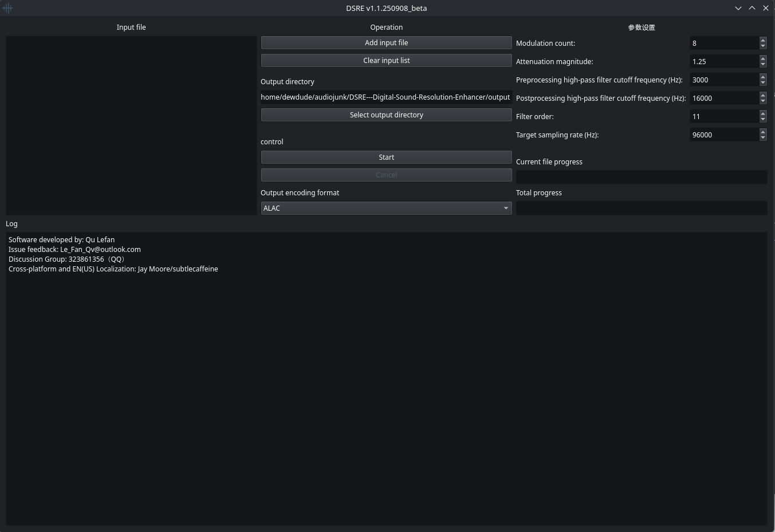Click the Filter order input box
775x532 pixels.
pyautogui.click(x=723, y=117)
